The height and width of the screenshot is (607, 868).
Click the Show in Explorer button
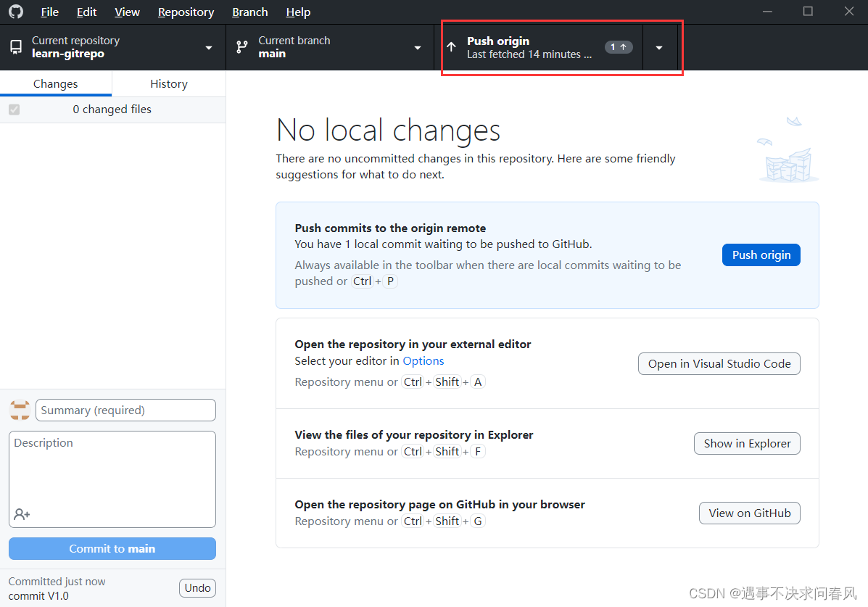click(748, 444)
